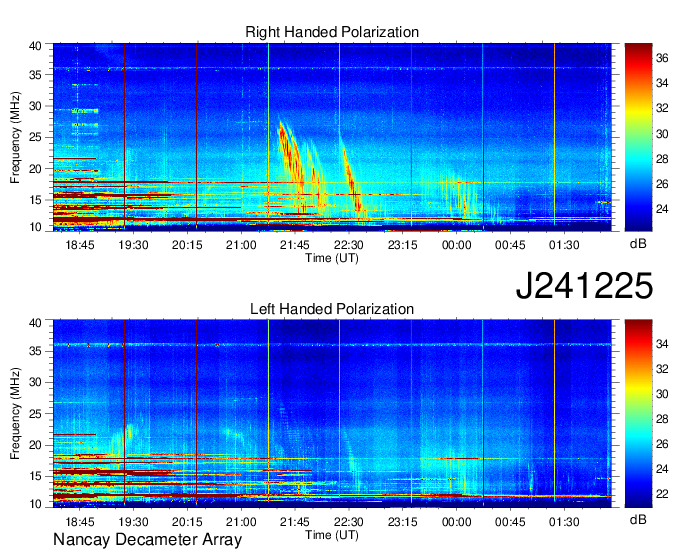Click the bright arc burst near 21:40 in right-handed plot
The width and height of the screenshot is (680, 552).
(291, 158)
